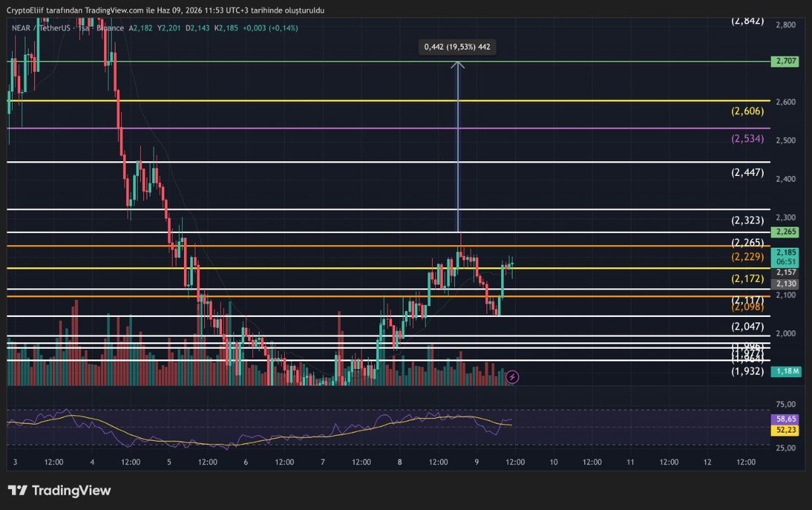
Task: Select the vertical measurement arrow line
Action: pos(458,146)
